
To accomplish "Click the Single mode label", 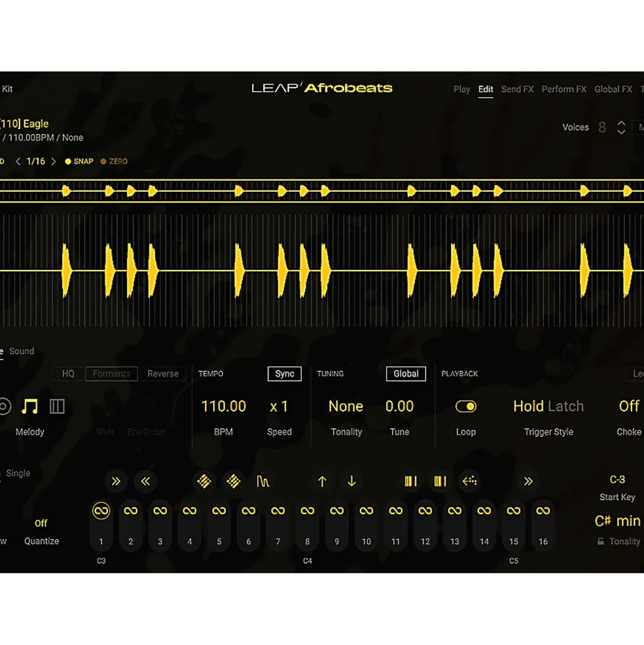I will [18, 473].
